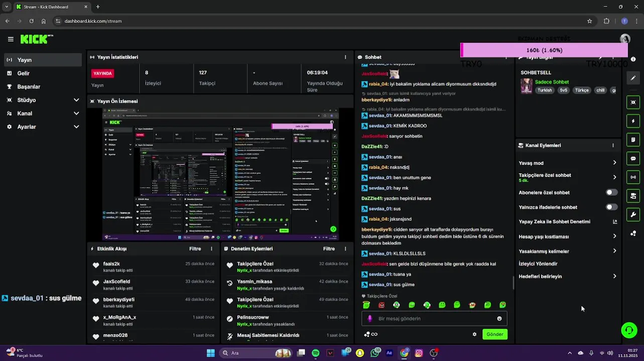
Task: Open the hamburger menu next to Kick logo
Action: coord(11,39)
